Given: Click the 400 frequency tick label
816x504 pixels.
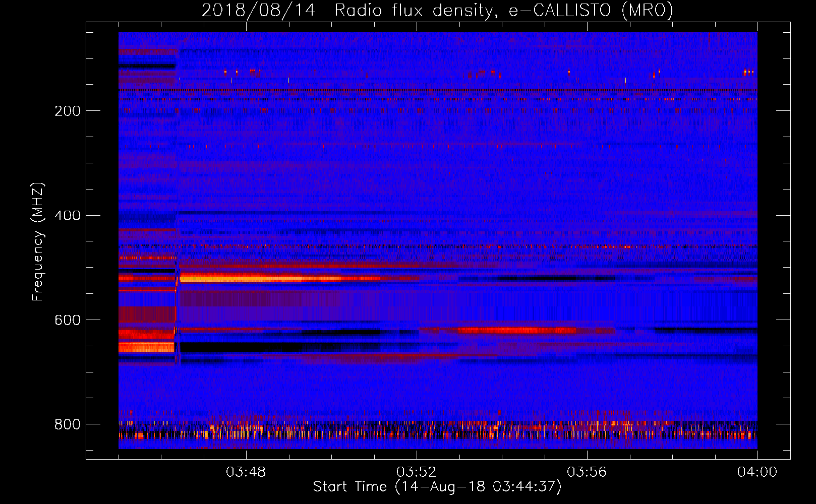Looking at the screenshot, I should (68, 216).
